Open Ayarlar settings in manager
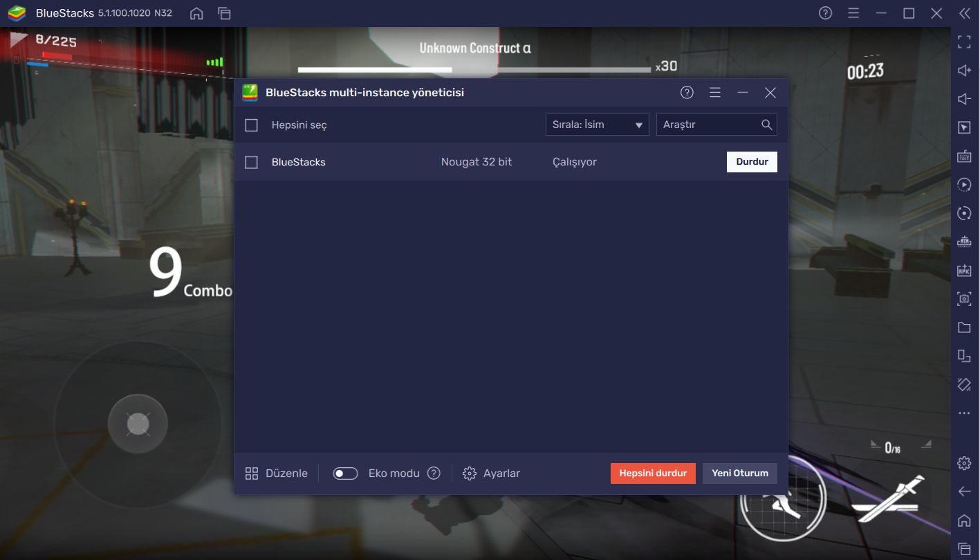The height and width of the screenshot is (560, 980). tap(491, 473)
